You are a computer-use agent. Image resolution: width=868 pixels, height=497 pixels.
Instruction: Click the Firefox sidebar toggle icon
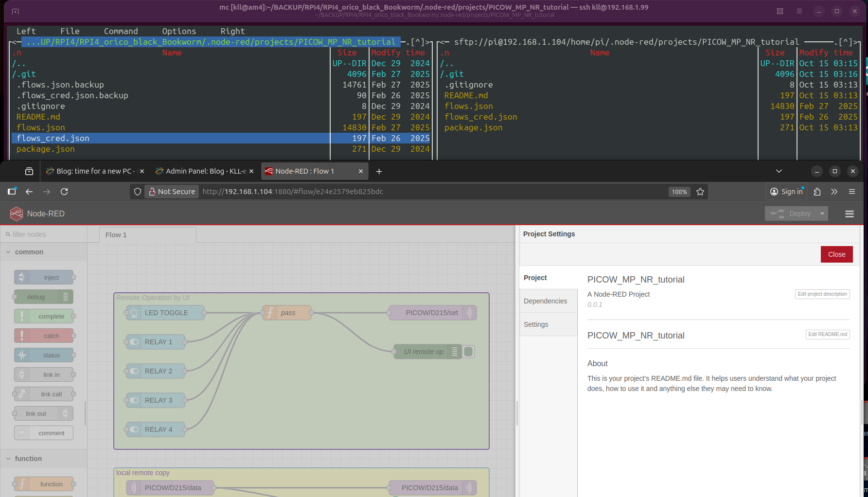point(12,192)
